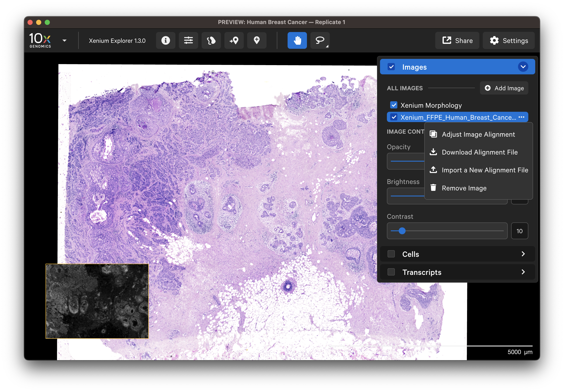Uncheck the Xenium Morphology image

(x=394, y=105)
